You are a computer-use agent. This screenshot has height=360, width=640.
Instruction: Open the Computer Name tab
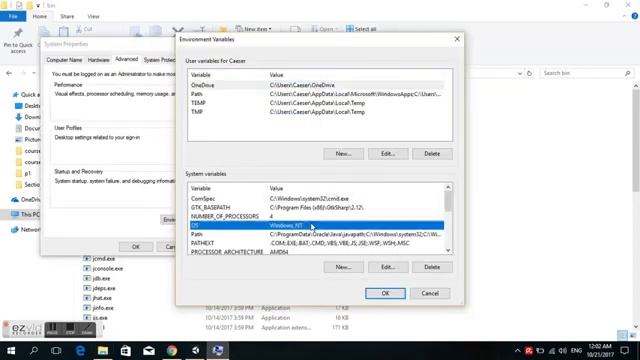point(64,60)
